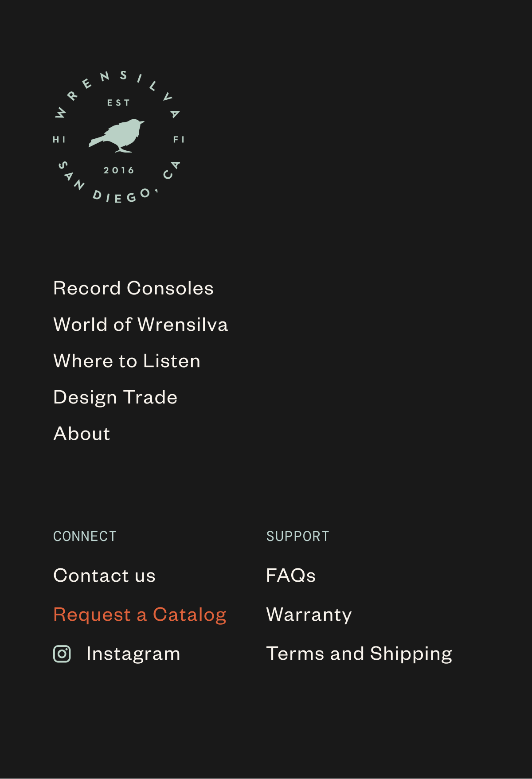Open the Warranty information link
Screen dimensions: 532x779
(309, 615)
